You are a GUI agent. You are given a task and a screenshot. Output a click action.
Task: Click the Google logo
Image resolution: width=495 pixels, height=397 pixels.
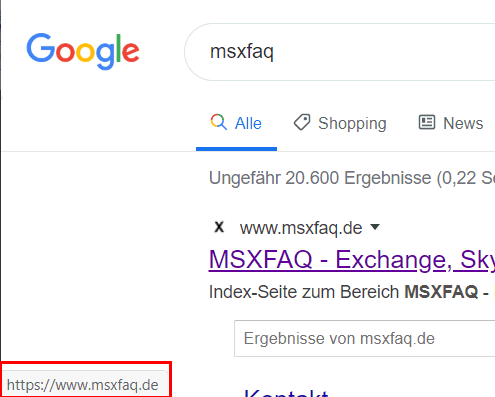click(83, 51)
